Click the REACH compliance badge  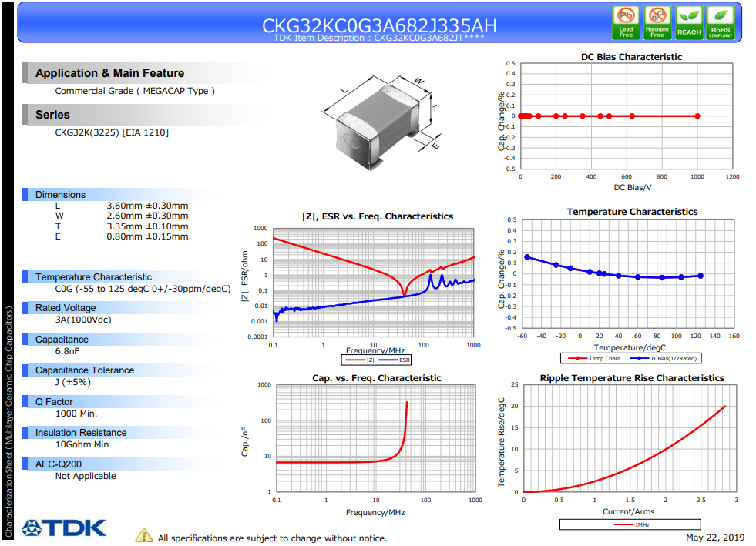[x=689, y=22]
